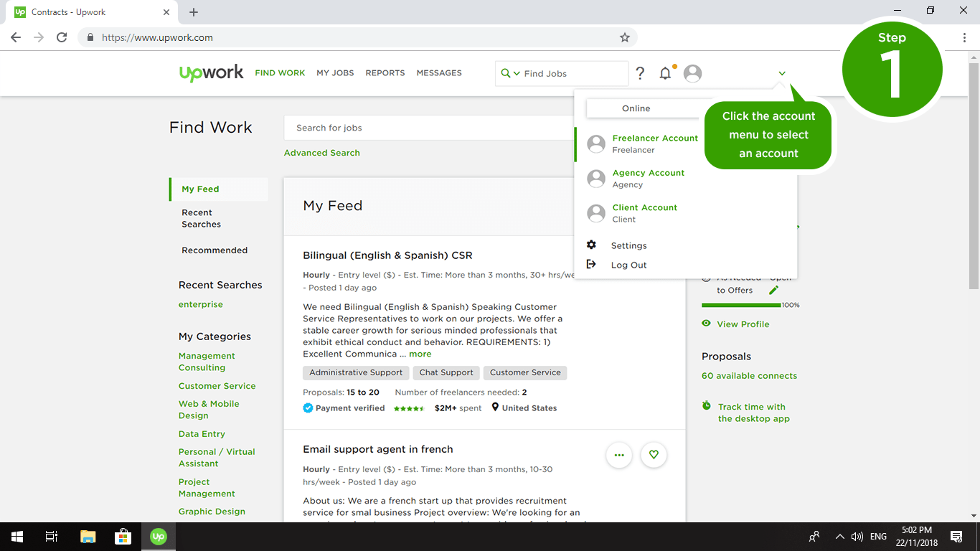Expand the account switcher chevron
Viewport: 980px width, 551px height.
[781, 73]
